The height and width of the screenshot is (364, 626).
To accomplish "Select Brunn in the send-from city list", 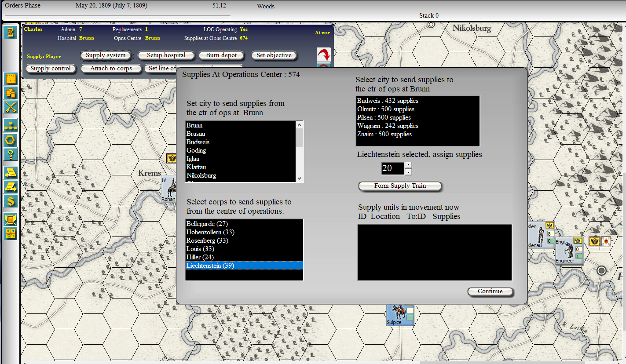I will [241, 125].
